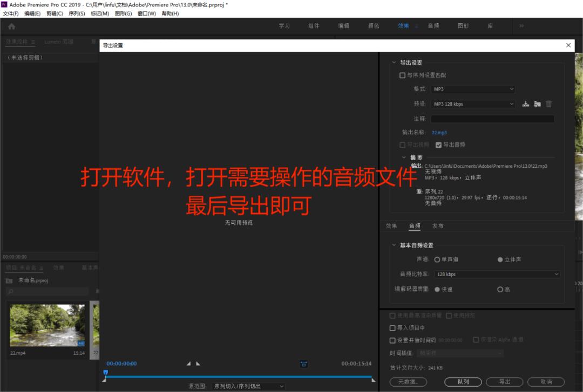The image size is (583, 392).
Task: Switch to the 发布 tab
Action: (438, 226)
